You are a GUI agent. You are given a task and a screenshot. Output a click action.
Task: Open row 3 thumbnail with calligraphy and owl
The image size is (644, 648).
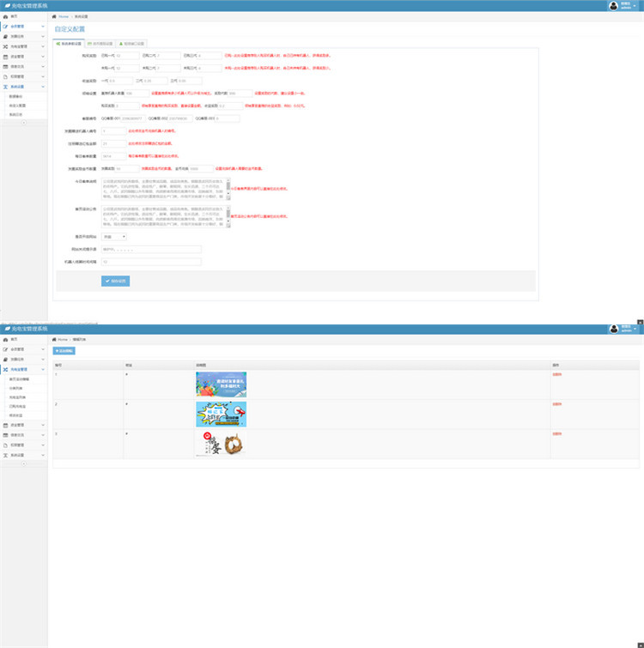tap(222, 444)
